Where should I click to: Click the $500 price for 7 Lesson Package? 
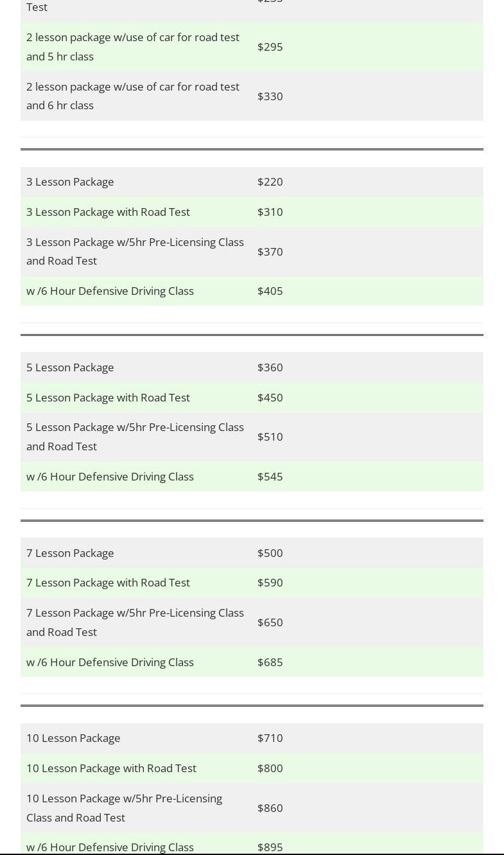pos(270,553)
